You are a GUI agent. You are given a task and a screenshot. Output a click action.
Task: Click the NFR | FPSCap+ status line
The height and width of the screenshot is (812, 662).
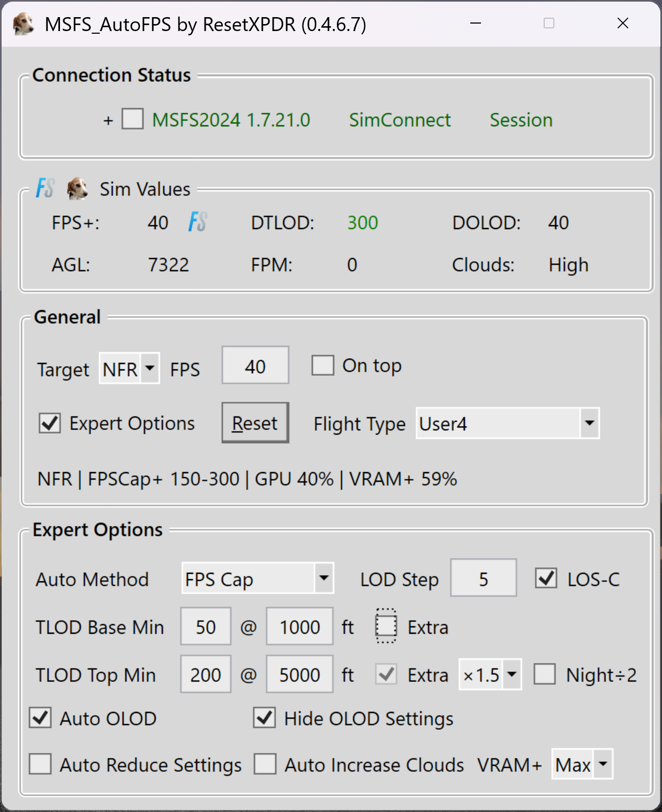[247, 479]
